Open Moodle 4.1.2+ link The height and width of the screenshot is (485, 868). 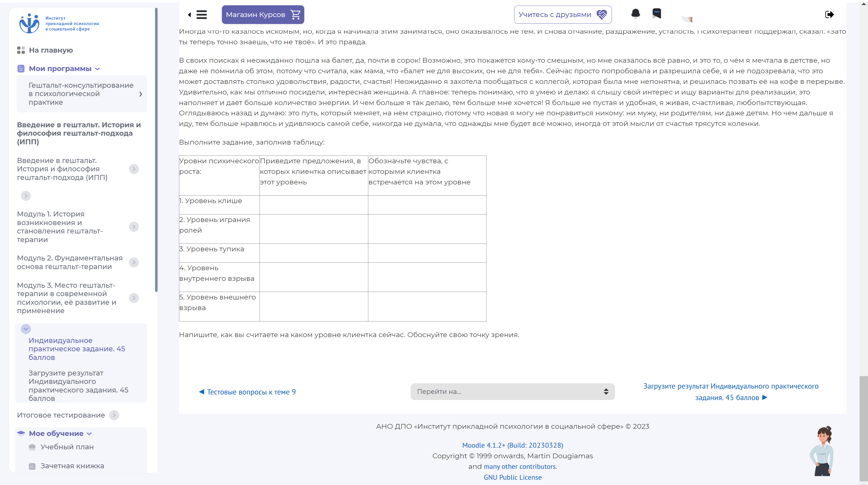[513, 445]
